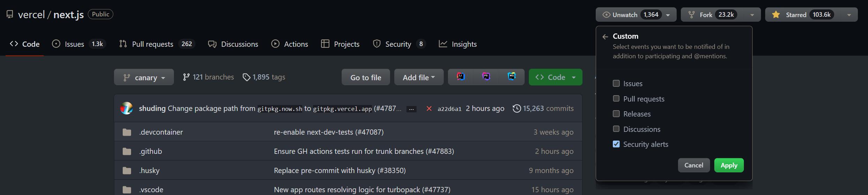Check the Releases checkbox

(x=616, y=114)
